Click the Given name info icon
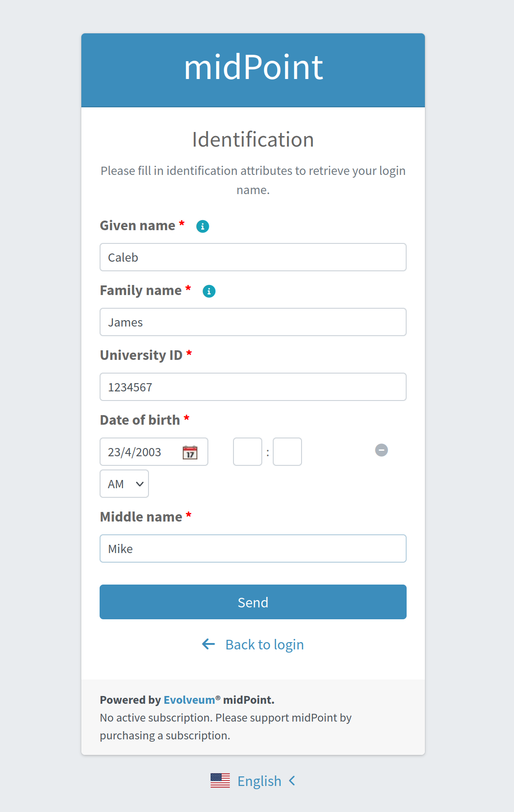Screen dimensions: 514x812 (202, 226)
